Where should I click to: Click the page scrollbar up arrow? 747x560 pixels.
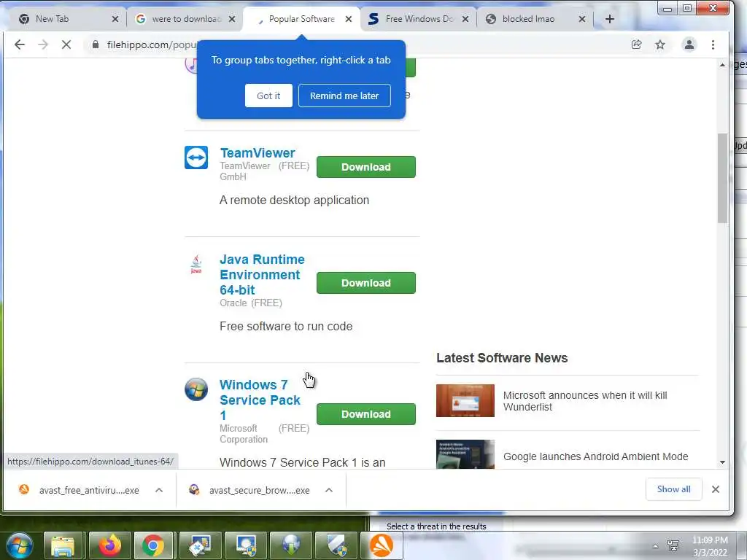(x=722, y=65)
